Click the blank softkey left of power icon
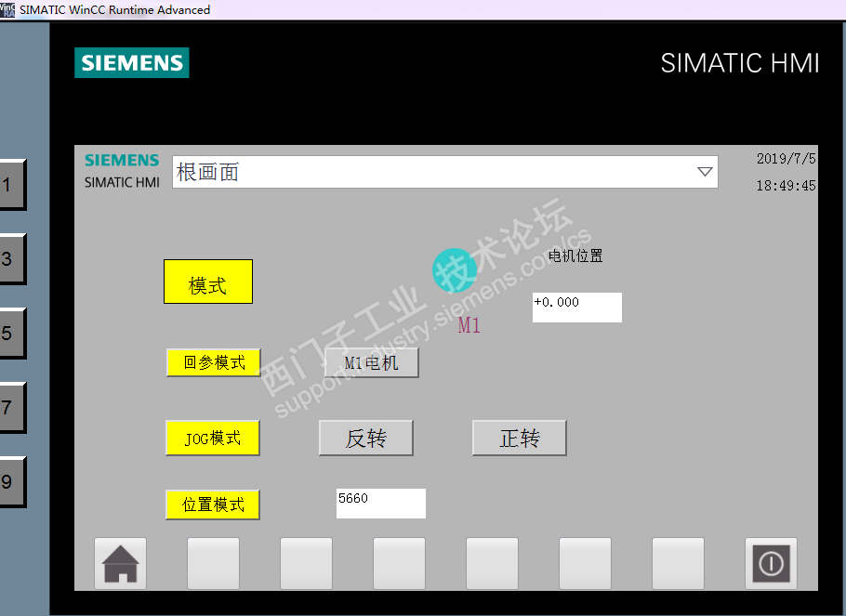Screen dimensions: 846x616 [x=678, y=563]
